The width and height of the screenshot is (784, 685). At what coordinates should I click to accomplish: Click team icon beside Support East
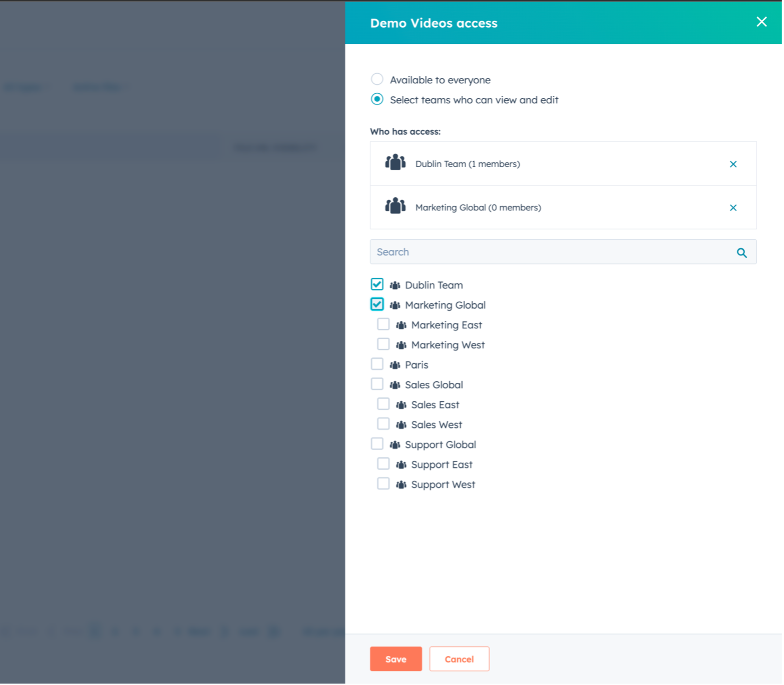pos(402,466)
